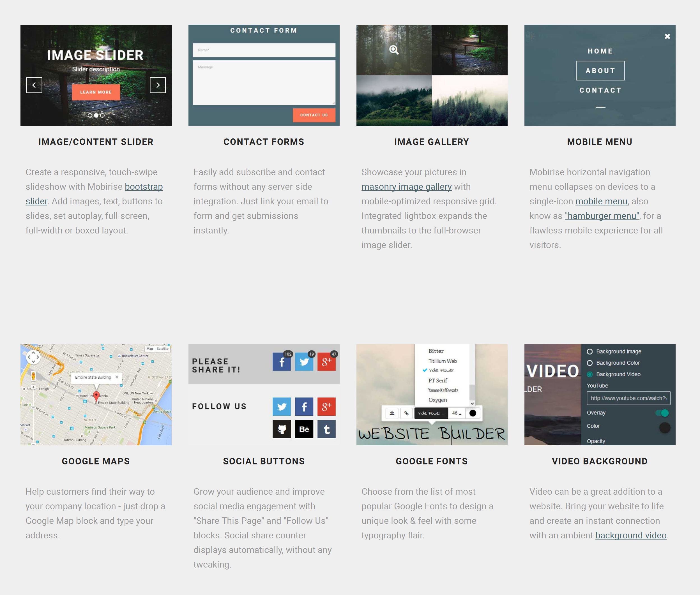Click the Twitter follow icon in social buttons

point(282,406)
